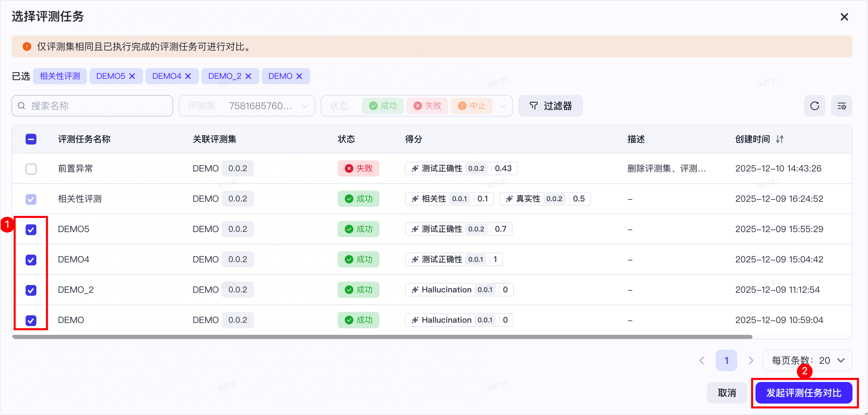Select the 失败 status filter tag
The width and height of the screenshot is (868, 415).
pyautogui.click(x=427, y=106)
